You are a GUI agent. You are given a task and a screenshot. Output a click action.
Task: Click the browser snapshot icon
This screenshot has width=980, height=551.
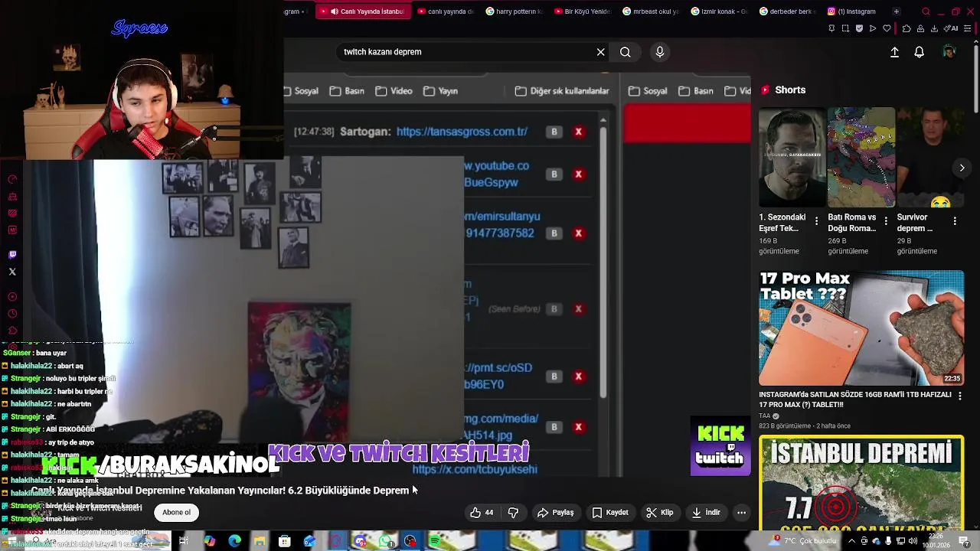(x=845, y=28)
